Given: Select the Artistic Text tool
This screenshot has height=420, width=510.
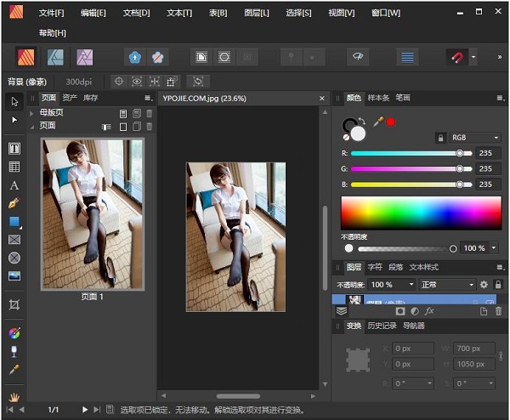Looking at the screenshot, I should pos(14,185).
